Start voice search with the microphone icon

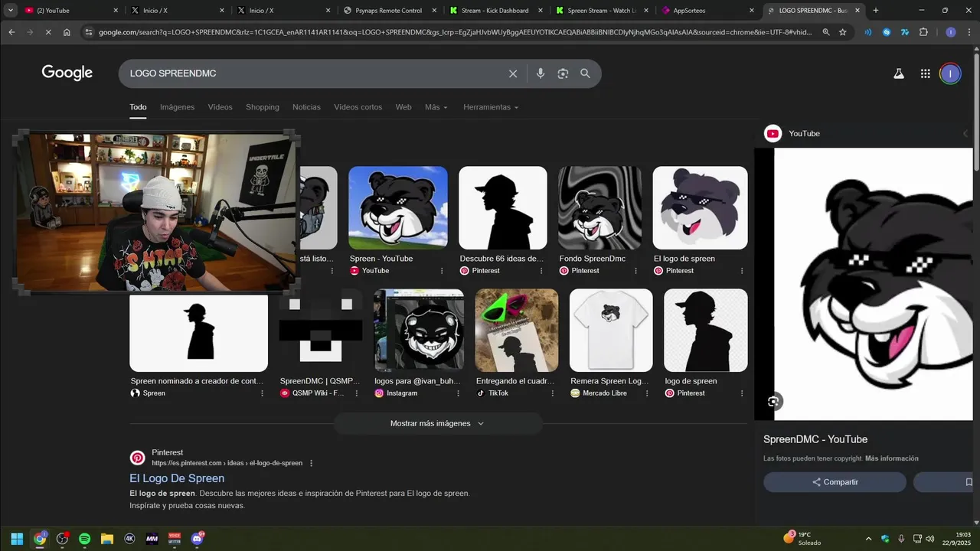pyautogui.click(x=541, y=73)
